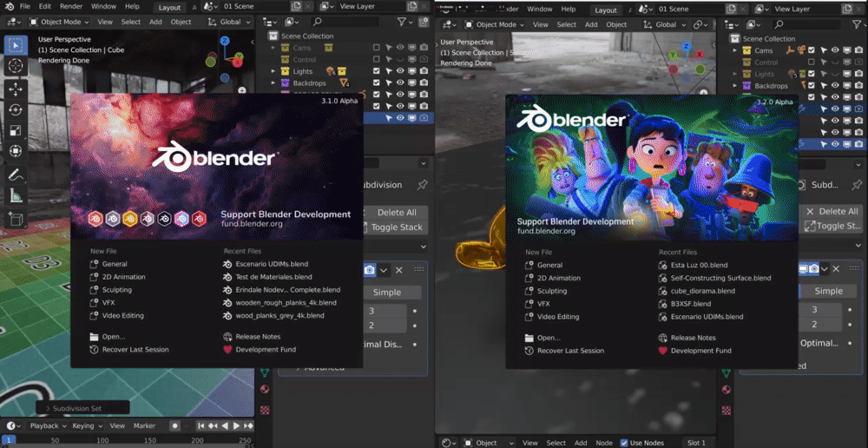
Task: Click Open folder icon in 3.2.0 splash
Action: (x=529, y=338)
